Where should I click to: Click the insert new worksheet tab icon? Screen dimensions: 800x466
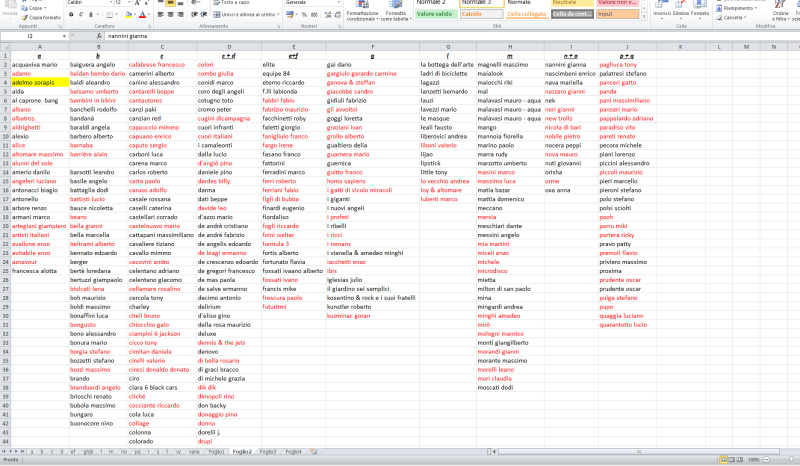tap(314, 452)
